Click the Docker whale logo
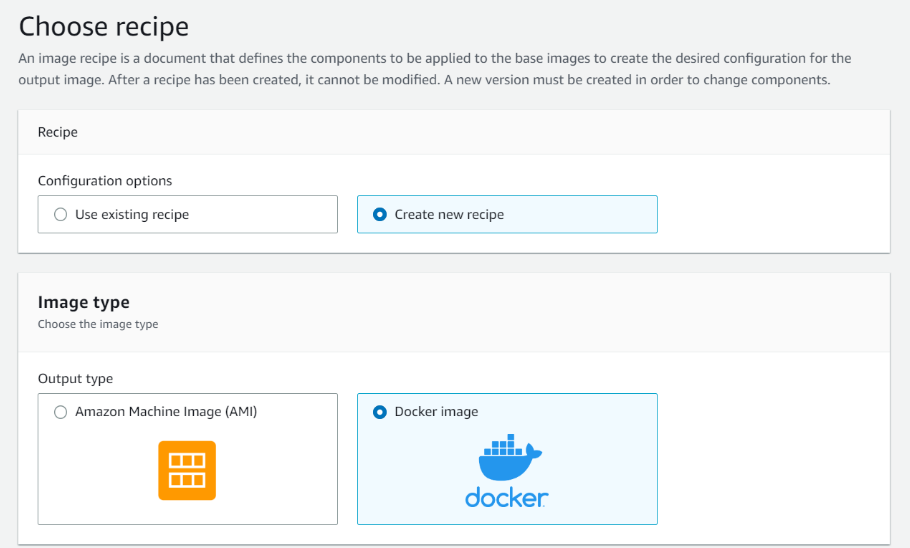This screenshot has width=910, height=548. tap(508, 459)
